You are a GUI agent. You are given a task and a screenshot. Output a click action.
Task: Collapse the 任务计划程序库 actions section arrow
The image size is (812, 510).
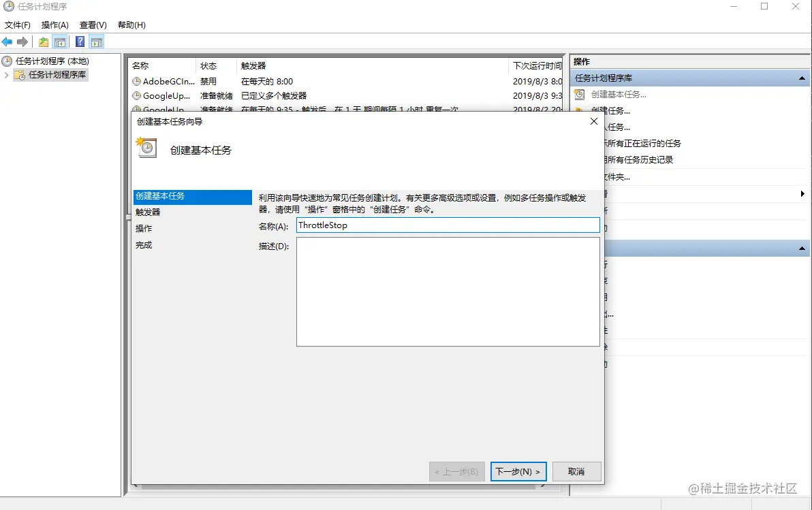(802, 78)
